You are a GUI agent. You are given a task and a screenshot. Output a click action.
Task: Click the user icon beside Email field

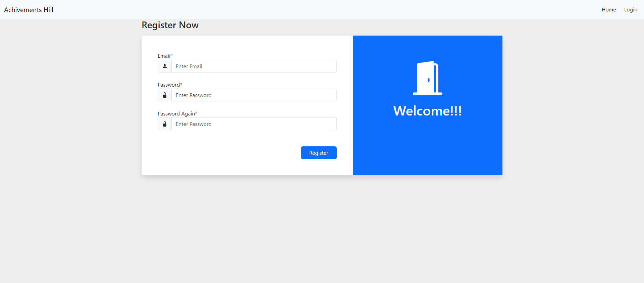pos(165,66)
